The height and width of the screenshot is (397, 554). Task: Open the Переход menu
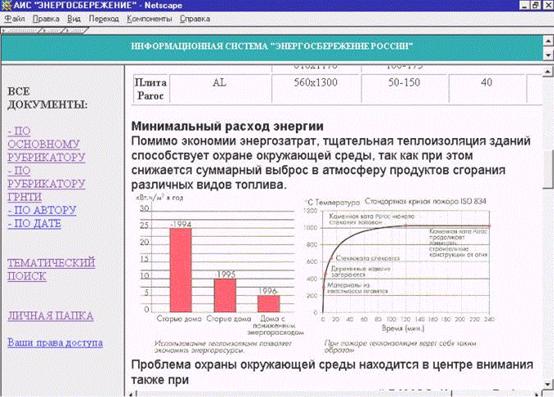(104, 19)
